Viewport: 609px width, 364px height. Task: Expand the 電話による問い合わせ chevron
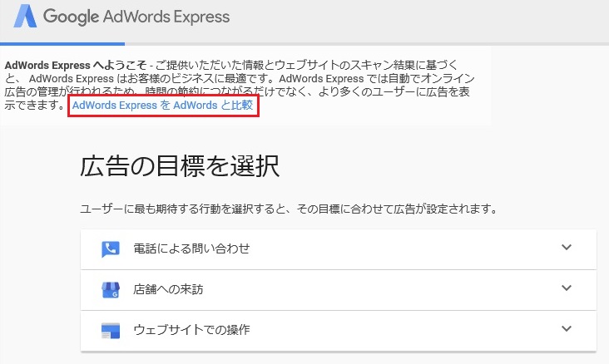click(x=567, y=247)
